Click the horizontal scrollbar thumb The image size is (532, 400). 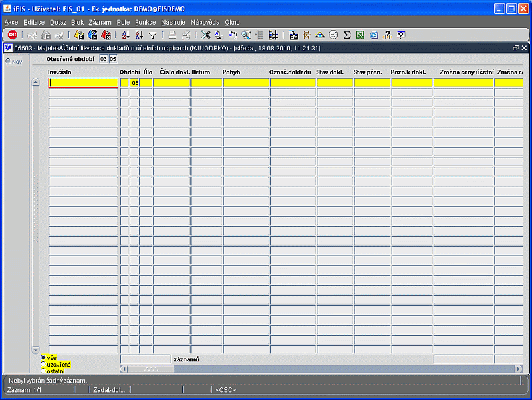pyautogui.click(x=151, y=369)
